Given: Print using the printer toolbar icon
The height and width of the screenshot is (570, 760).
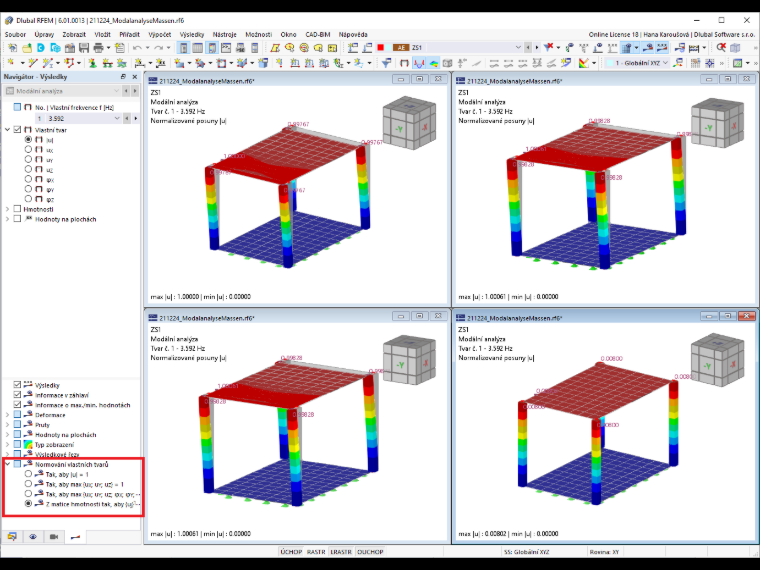Looking at the screenshot, I should tap(98, 48).
